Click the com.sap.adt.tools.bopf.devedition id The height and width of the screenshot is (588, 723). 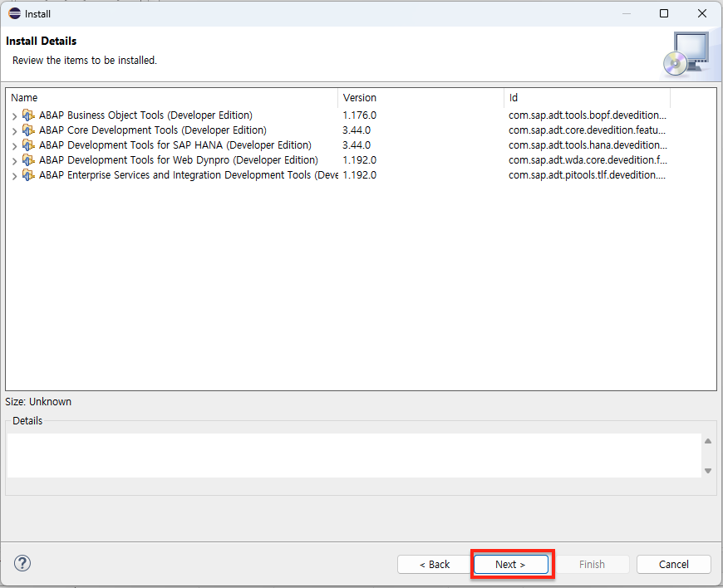point(588,115)
